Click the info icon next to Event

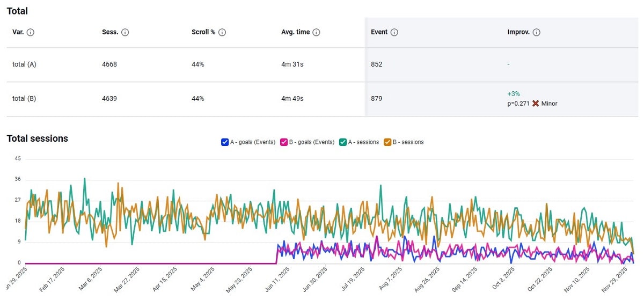[x=394, y=32]
